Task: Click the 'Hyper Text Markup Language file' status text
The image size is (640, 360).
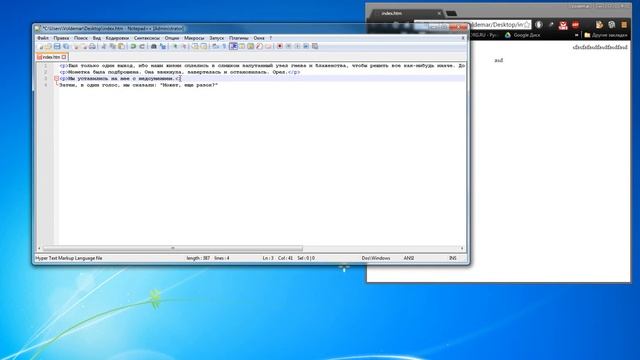Action: (x=69, y=258)
